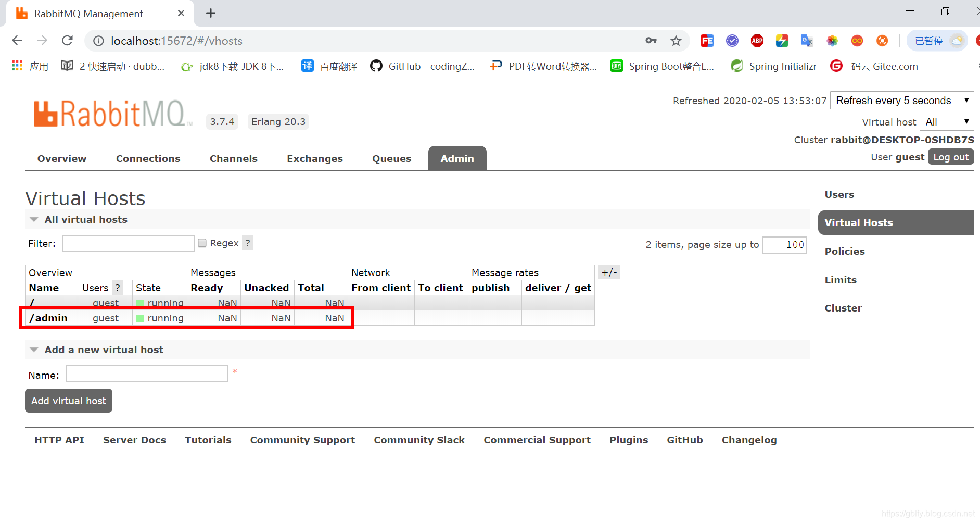Close the RabbitMQ Management tab
This screenshot has width=980, height=523.
pos(181,13)
